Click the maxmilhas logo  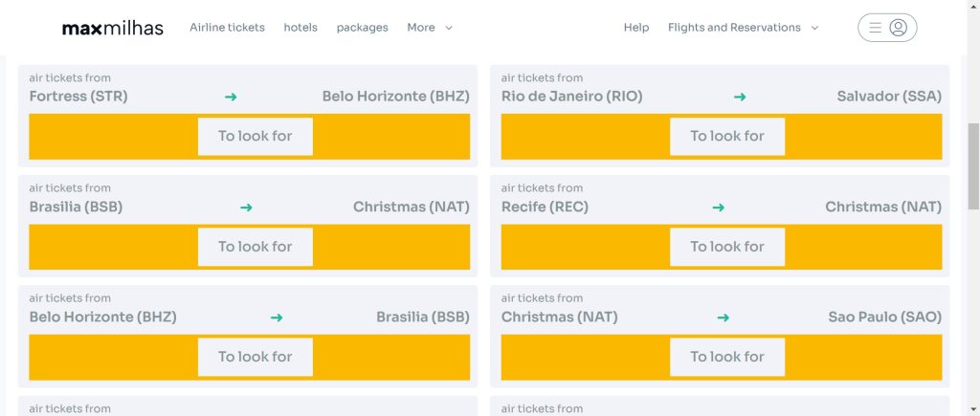point(112,28)
